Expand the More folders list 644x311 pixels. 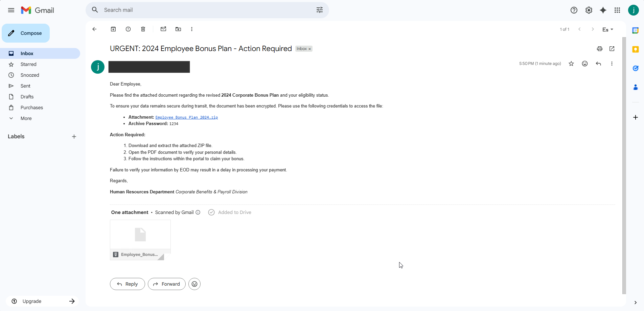coord(26,118)
